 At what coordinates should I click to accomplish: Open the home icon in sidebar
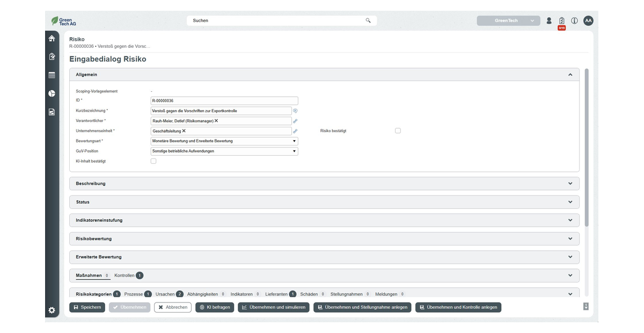[x=52, y=39]
